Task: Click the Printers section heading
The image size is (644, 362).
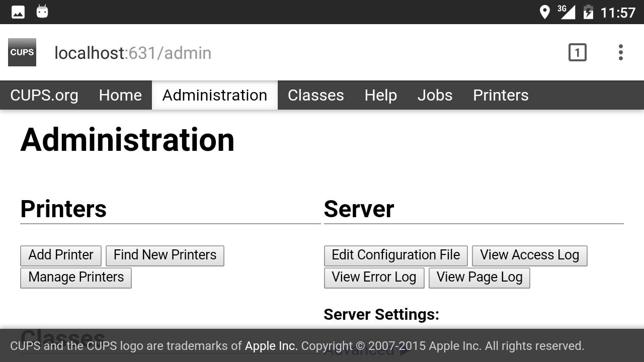Action: (63, 209)
